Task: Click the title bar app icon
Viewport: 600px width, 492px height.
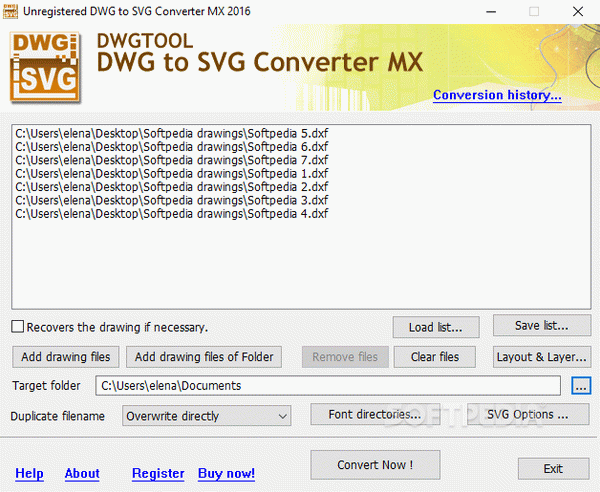Action: tap(10, 11)
